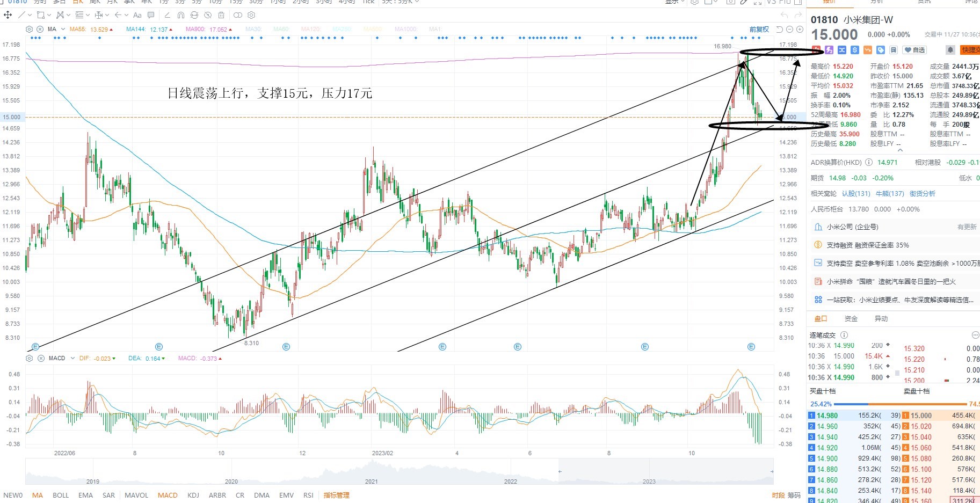Open the 前复权 adjustment dropdown
980x503 pixels.
click(x=759, y=29)
